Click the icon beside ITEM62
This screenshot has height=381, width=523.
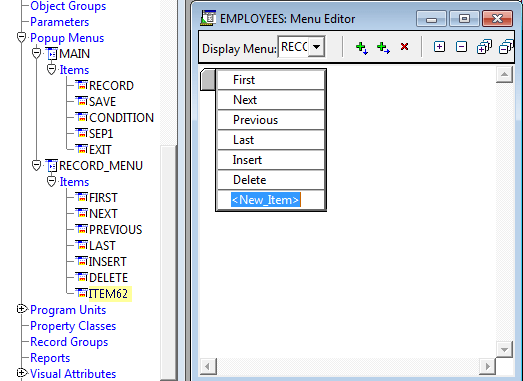81,294
